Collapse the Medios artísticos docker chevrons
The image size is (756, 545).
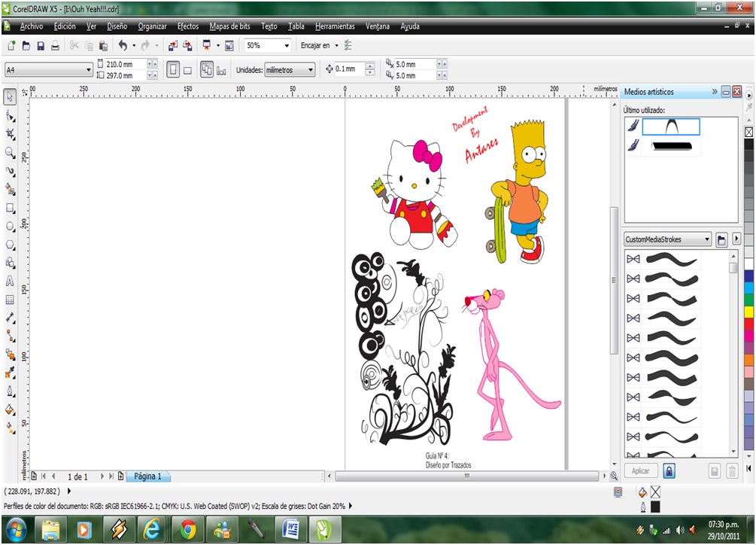[715, 92]
